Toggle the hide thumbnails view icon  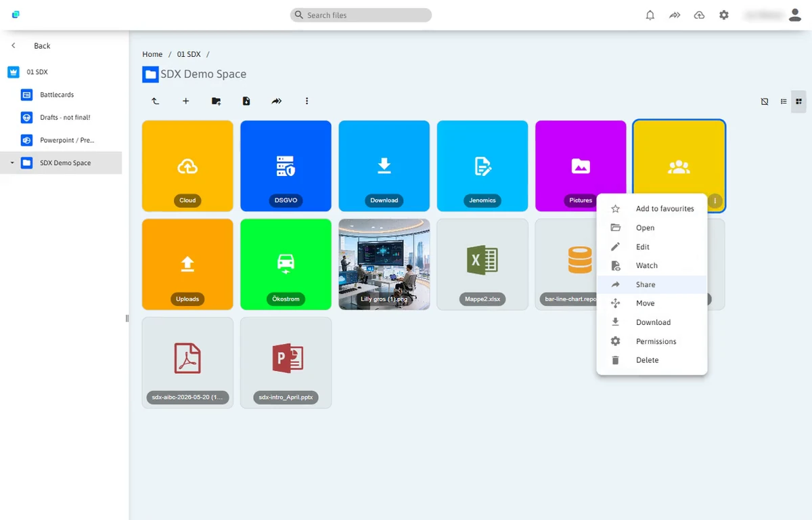point(765,102)
